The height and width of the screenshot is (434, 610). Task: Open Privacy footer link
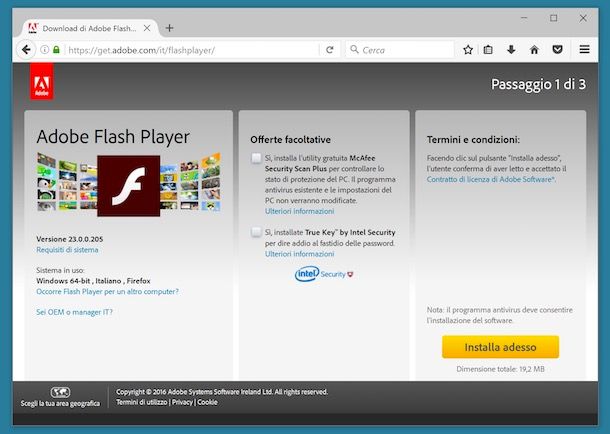pos(182,402)
